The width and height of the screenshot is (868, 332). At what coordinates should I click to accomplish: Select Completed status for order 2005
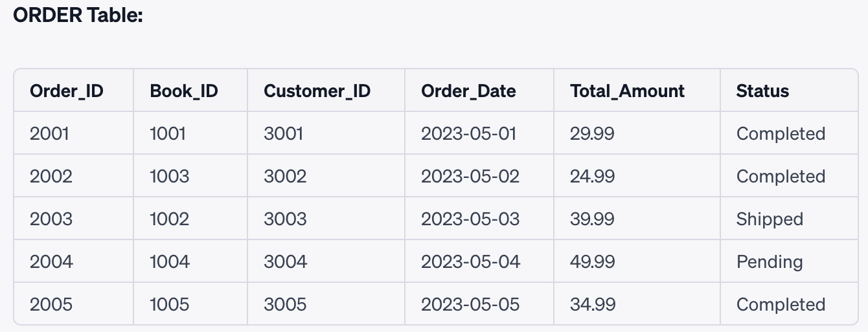pyautogui.click(x=781, y=304)
